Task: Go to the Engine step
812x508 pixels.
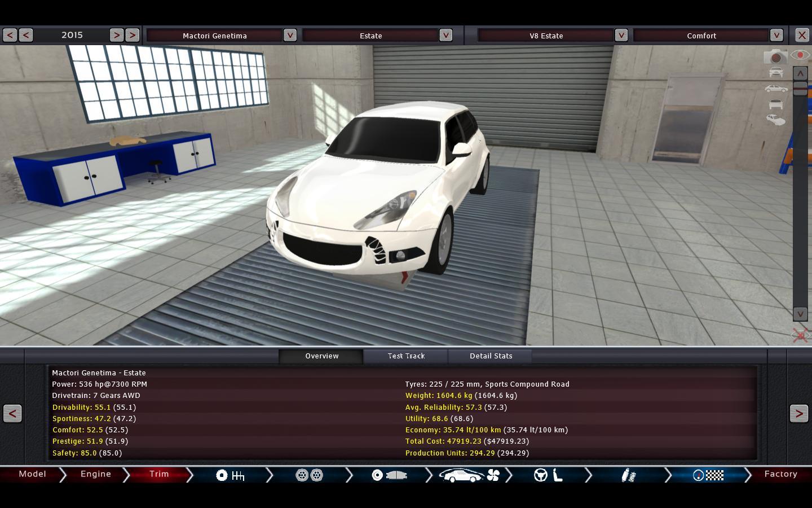Action: coord(96,474)
